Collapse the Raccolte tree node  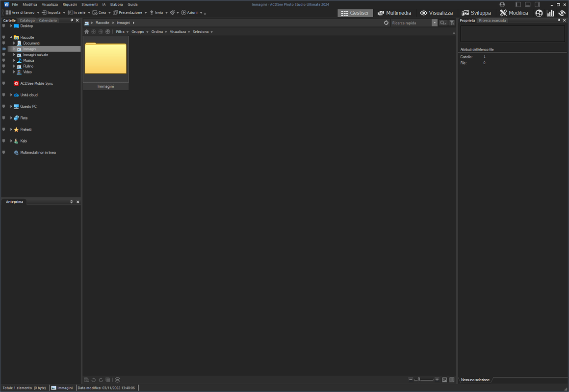click(11, 37)
